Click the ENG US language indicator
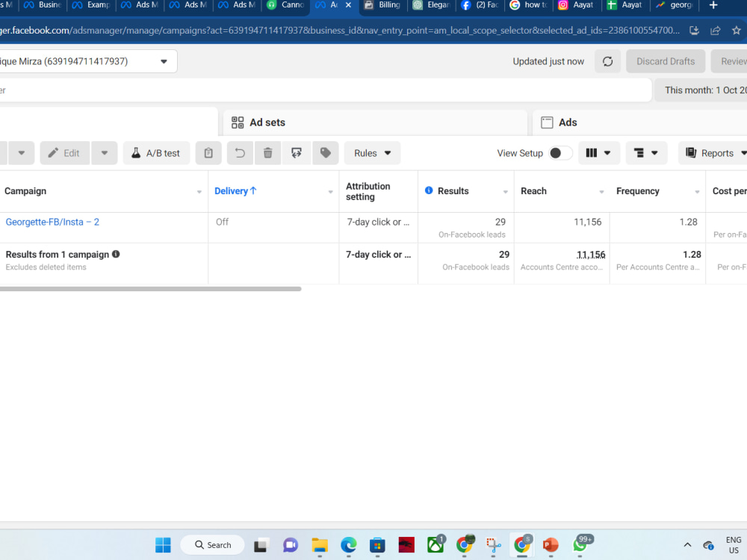Image resolution: width=747 pixels, height=560 pixels. (734, 545)
